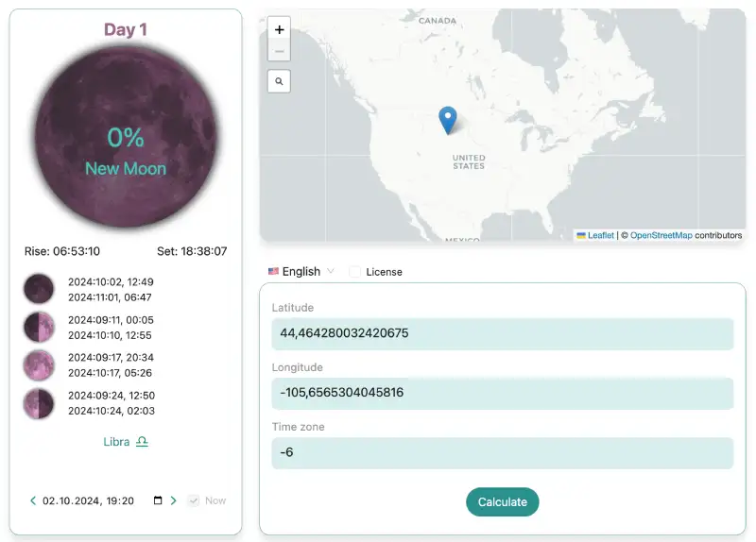
Task: Select the last quarter moon icon
Action: (x=39, y=403)
